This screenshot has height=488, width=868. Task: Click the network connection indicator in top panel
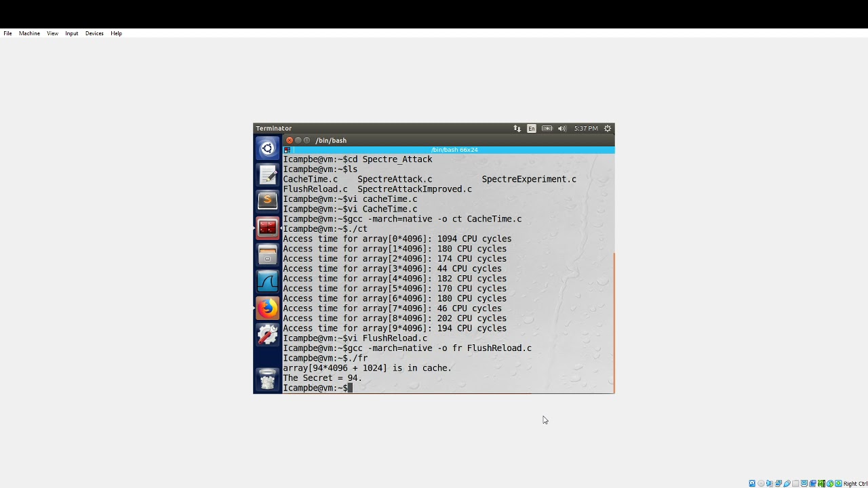517,128
